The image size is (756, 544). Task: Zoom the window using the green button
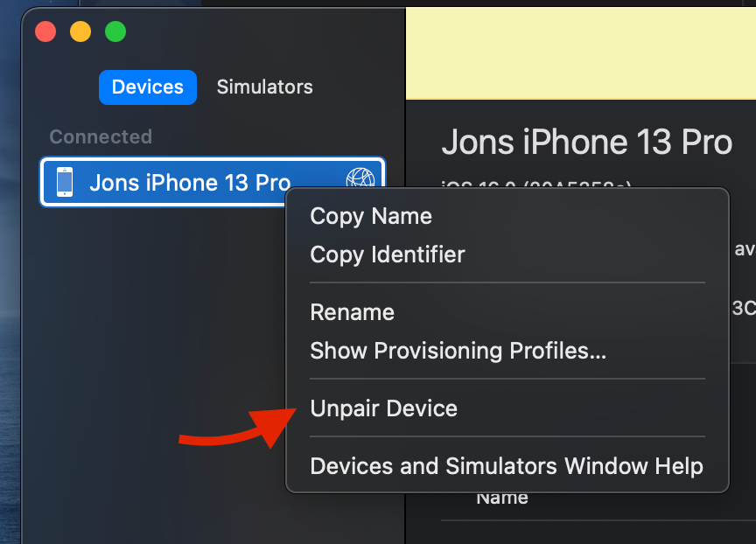click(115, 32)
